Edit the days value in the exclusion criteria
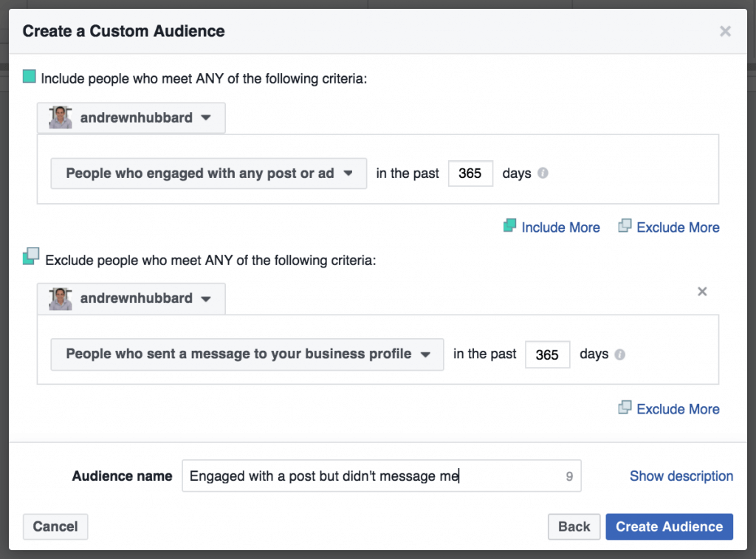 point(547,354)
